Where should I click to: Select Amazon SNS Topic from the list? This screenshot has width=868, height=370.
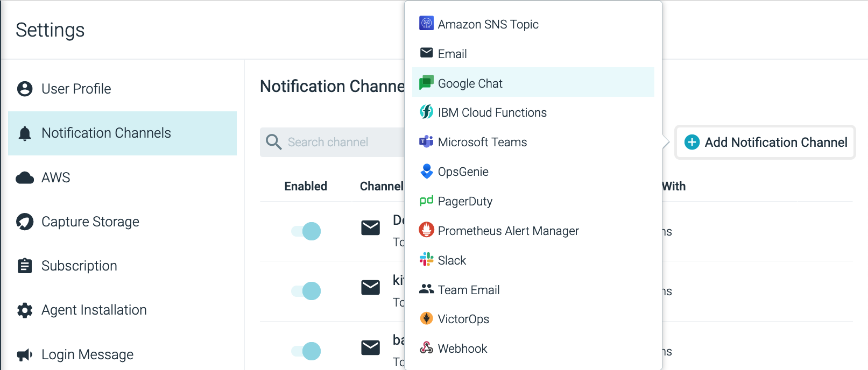(533, 24)
